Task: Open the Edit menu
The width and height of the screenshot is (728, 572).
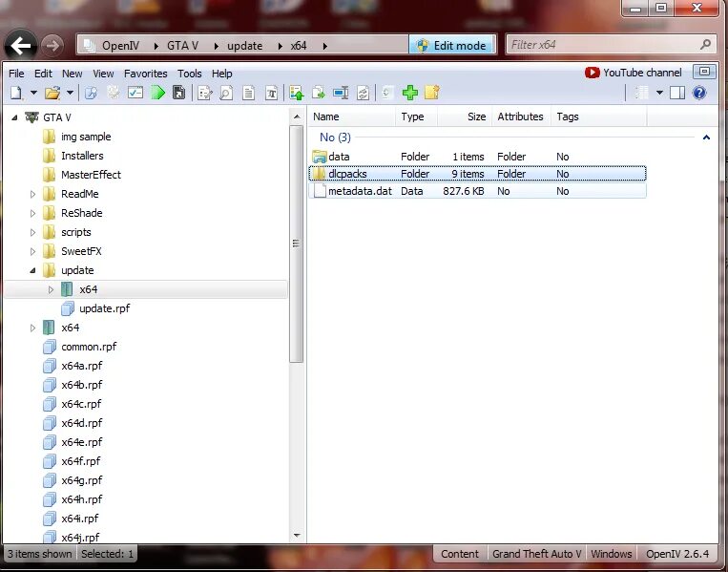Action: [43, 74]
